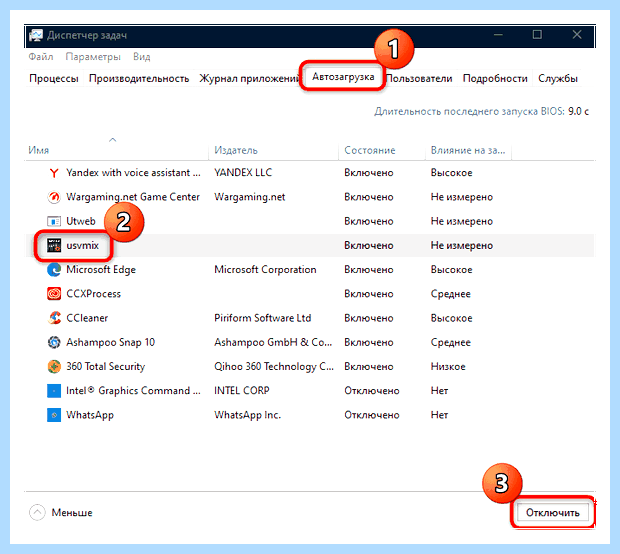
Task: Switch to the Производительность tab
Action: [139, 78]
